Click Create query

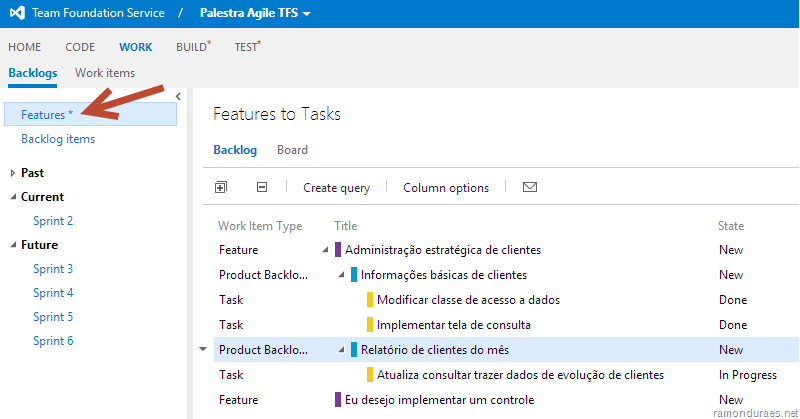click(337, 188)
